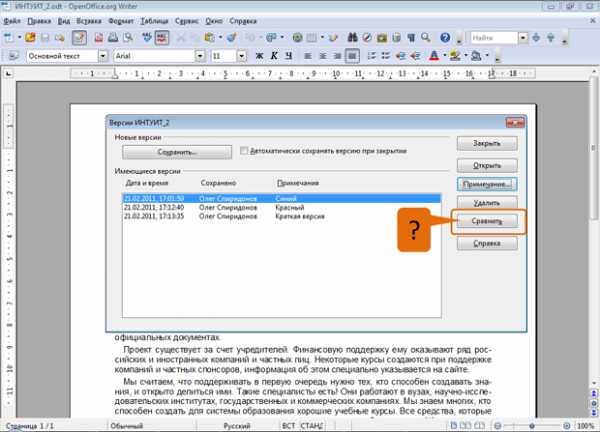600x432 pixels.
Task: Open the Вставка menu
Action: 89,21
